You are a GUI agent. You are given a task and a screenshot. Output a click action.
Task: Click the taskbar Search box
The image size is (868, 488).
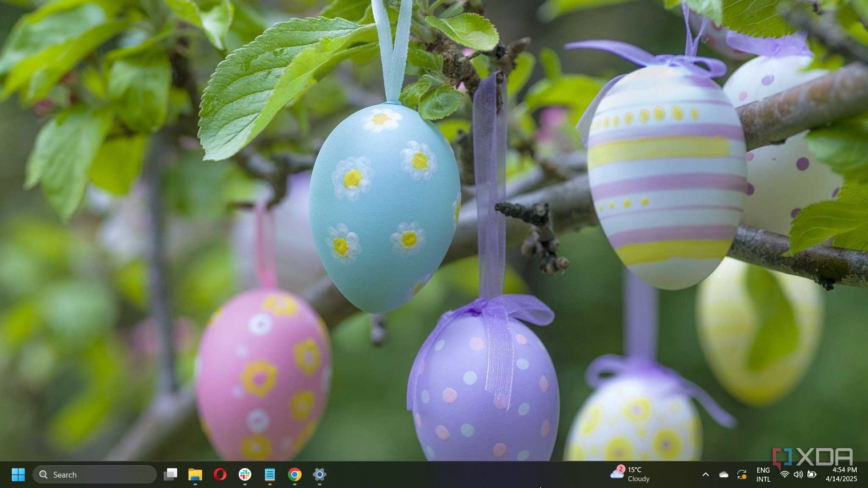point(94,474)
